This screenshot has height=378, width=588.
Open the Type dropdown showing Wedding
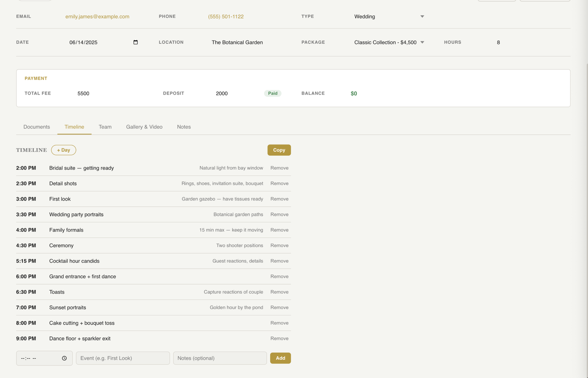(x=389, y=16)
